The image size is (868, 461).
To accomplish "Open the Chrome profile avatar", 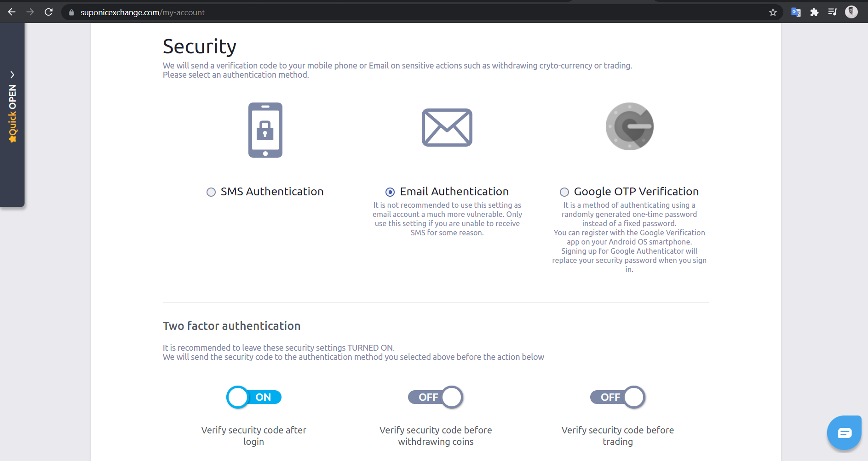I will (x=851, y=12).
